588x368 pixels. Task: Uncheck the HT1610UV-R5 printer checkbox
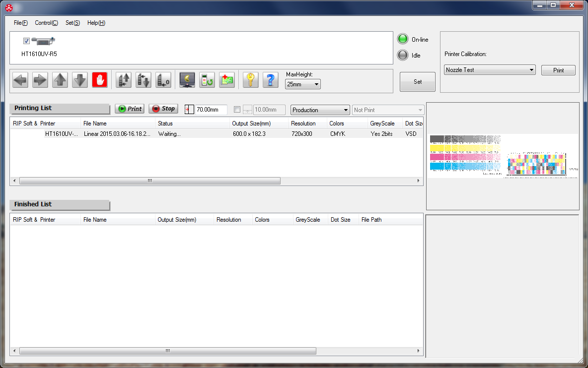click(x=26, y=41)
